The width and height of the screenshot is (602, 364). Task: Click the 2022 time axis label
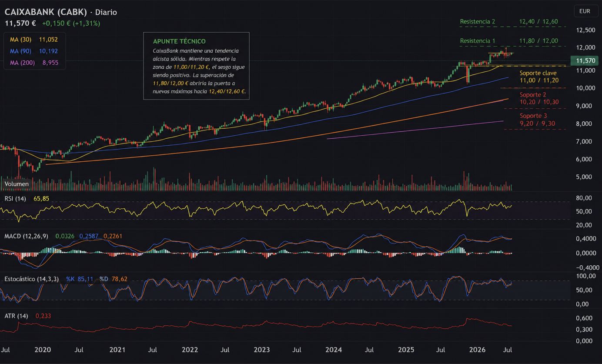tap(190, 350)
